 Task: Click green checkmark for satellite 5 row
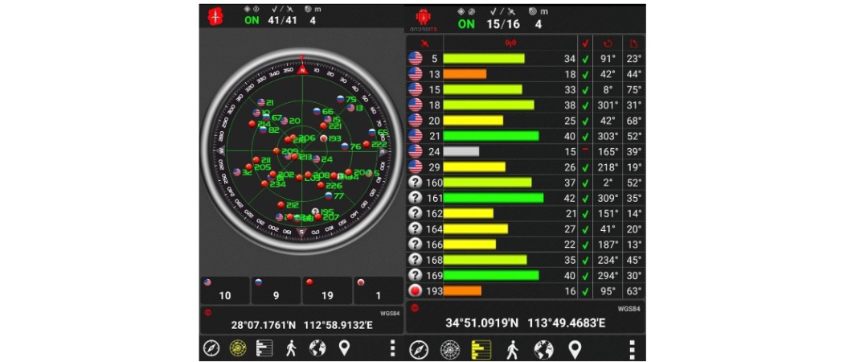point(585,59)
